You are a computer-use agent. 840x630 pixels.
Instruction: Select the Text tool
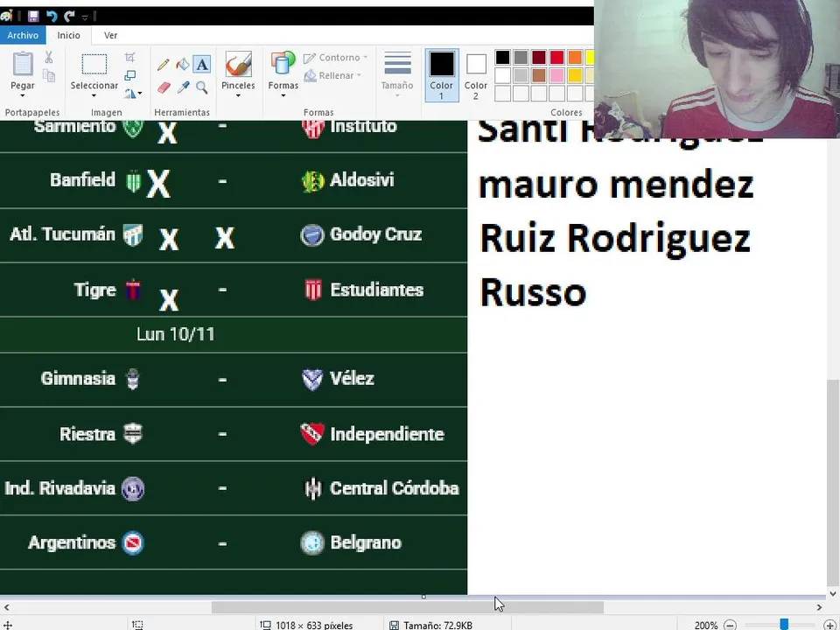[x=202, y=64]
